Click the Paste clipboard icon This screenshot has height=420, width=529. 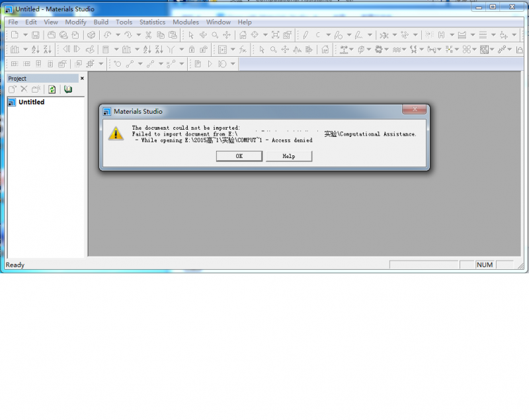pos(173,35)
